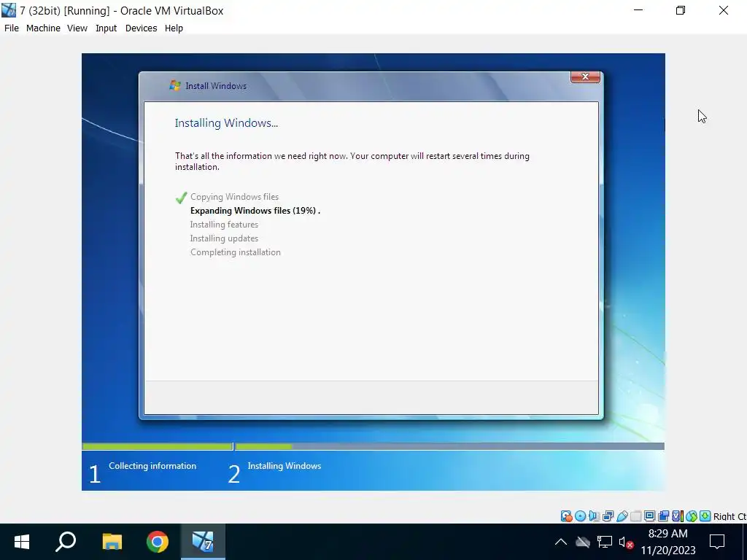
Task: Click the CPU virtualization indicator icon
Action: tap(678, 516)
